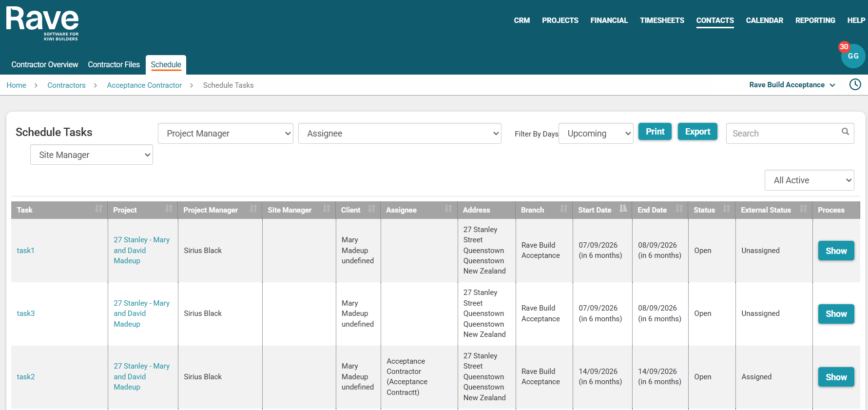Open the Upcoming days filter
This screenshot has width=868, height=410.
click(596, 134)
